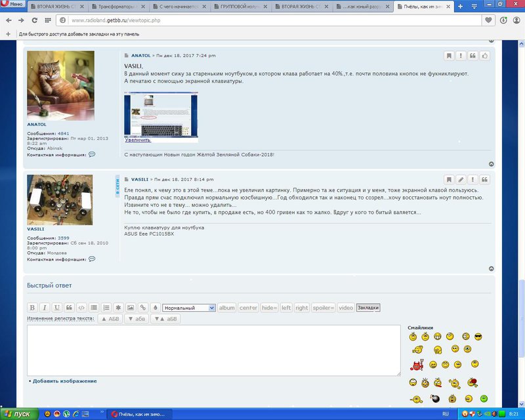Screen dimensions: 525x420
Task: Open 'Добавить изображение' link
Action: point(64,381)
